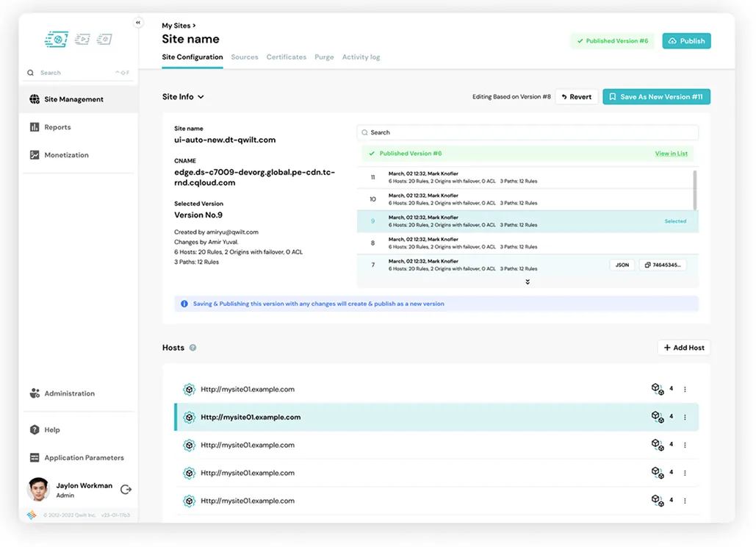
Task: Open the Site Configuration tab
Action: point(192,57)
